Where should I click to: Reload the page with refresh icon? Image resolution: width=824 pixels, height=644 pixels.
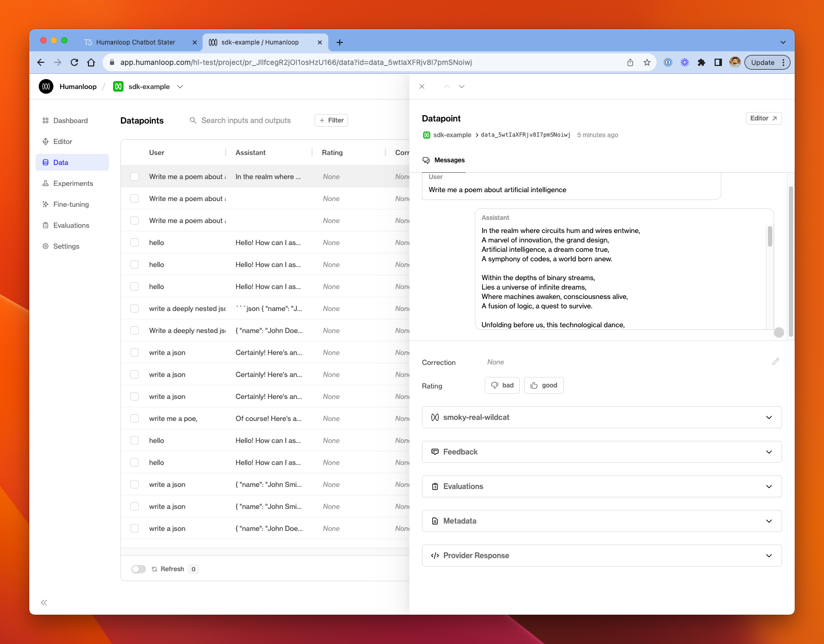pos(74,62)
